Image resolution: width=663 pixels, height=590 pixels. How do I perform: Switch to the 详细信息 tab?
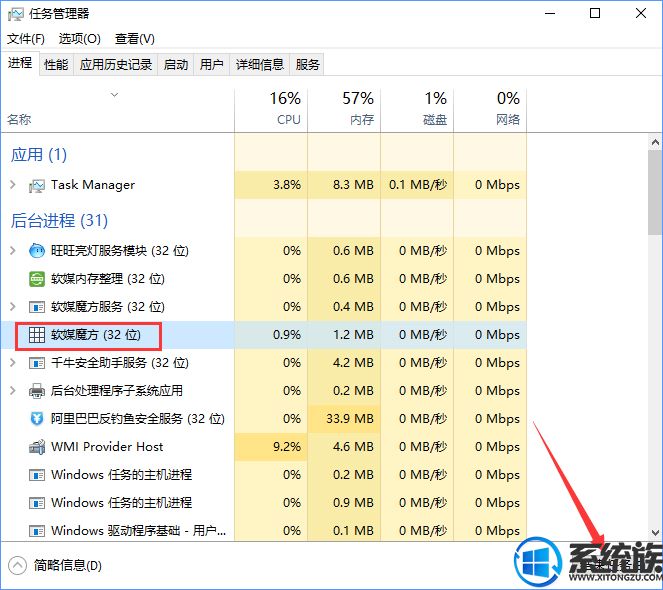click(x=260, y=64)
